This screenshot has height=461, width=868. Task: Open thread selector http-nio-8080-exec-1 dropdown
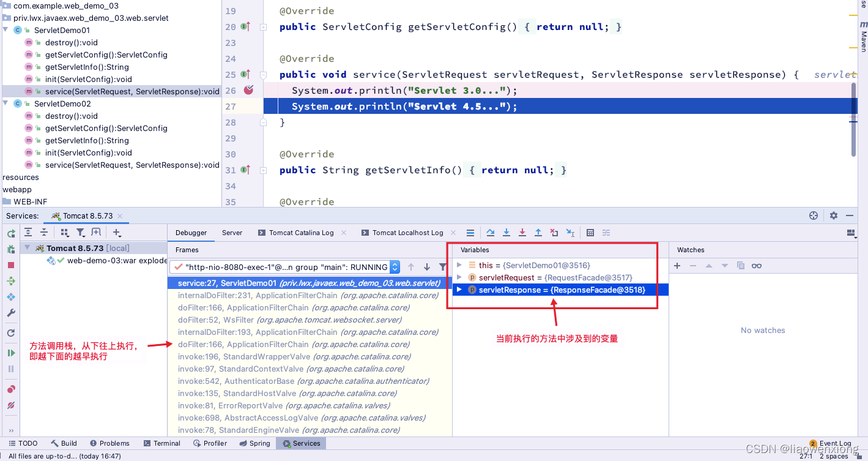285,267
